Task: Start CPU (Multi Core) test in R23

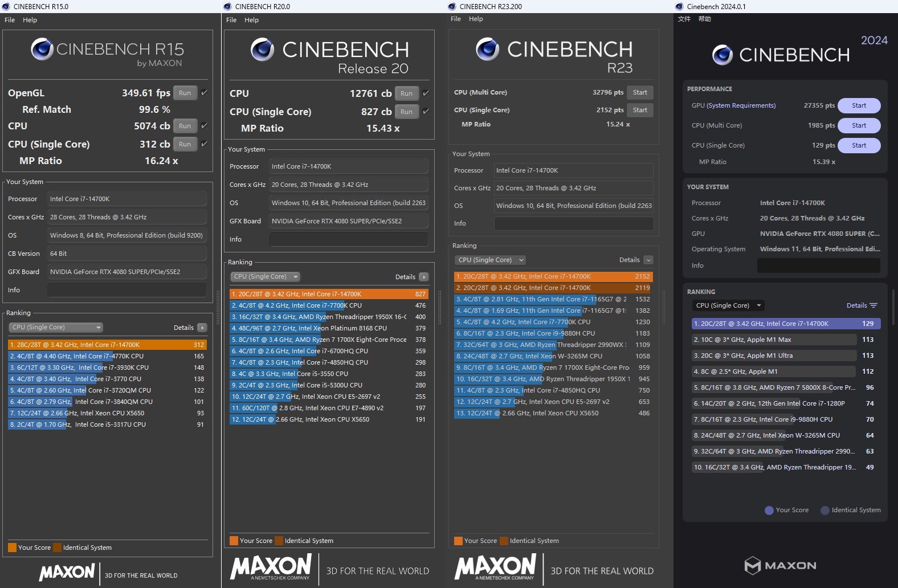Action: [x=640, y=92]
